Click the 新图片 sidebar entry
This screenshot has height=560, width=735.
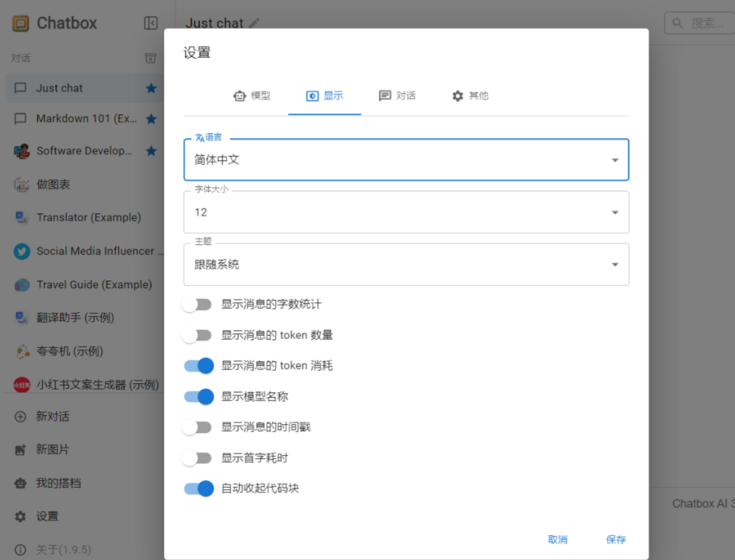tap(85, 450)
